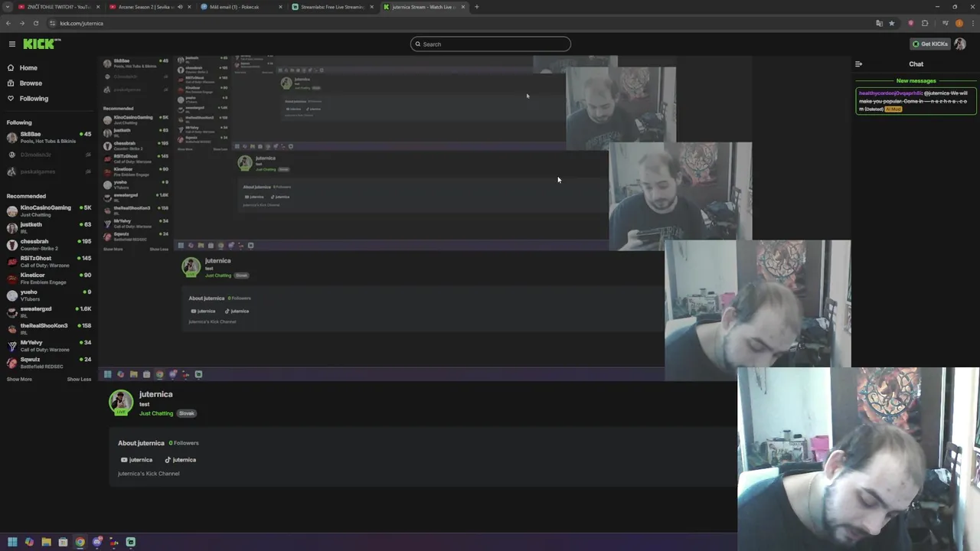Open SkBBae followed channel
The image size is (980, 551).
(49, 137)
